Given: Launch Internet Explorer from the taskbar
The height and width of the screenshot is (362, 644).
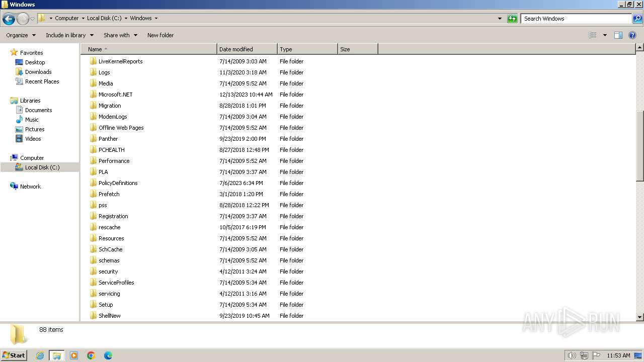Looking at the screenshot, I should 40,355.
